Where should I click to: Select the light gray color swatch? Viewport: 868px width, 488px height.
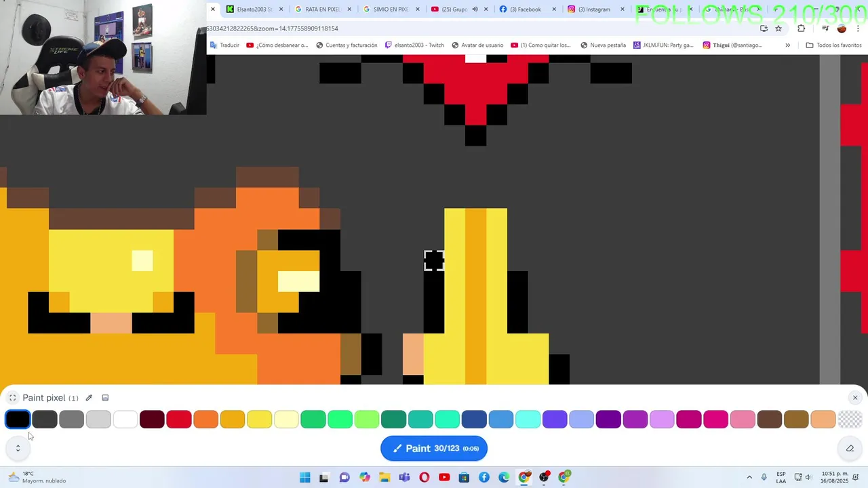[x=98, y=420]
